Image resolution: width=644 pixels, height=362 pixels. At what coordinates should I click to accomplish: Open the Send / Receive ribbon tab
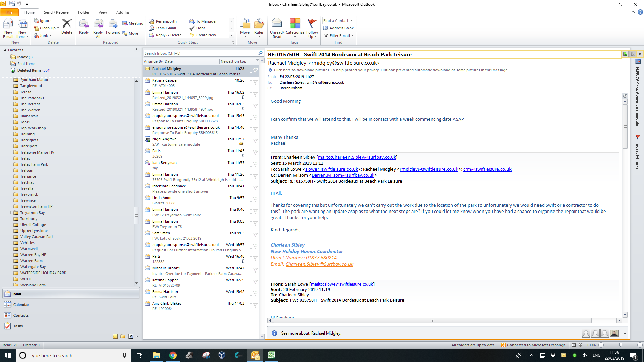[x=56, y=12]
